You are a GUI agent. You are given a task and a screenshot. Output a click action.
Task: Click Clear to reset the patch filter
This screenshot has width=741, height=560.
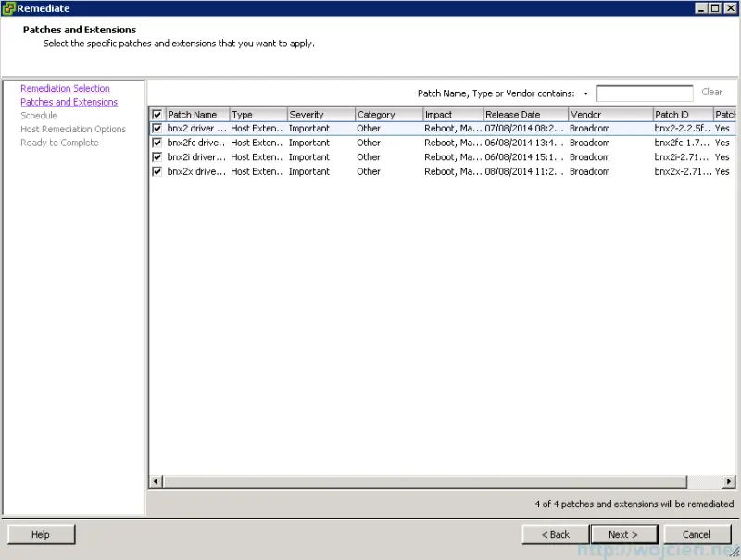pos(712,92)
